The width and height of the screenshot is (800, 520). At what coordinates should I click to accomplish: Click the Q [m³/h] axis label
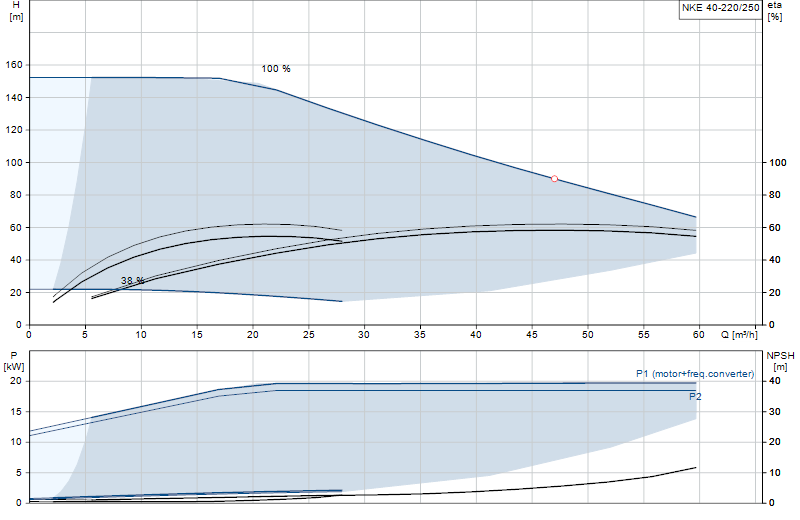click(x=739, y=335)
